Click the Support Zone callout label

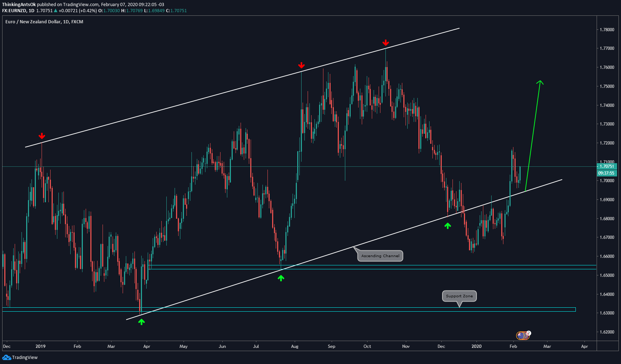tap(459, 296)
